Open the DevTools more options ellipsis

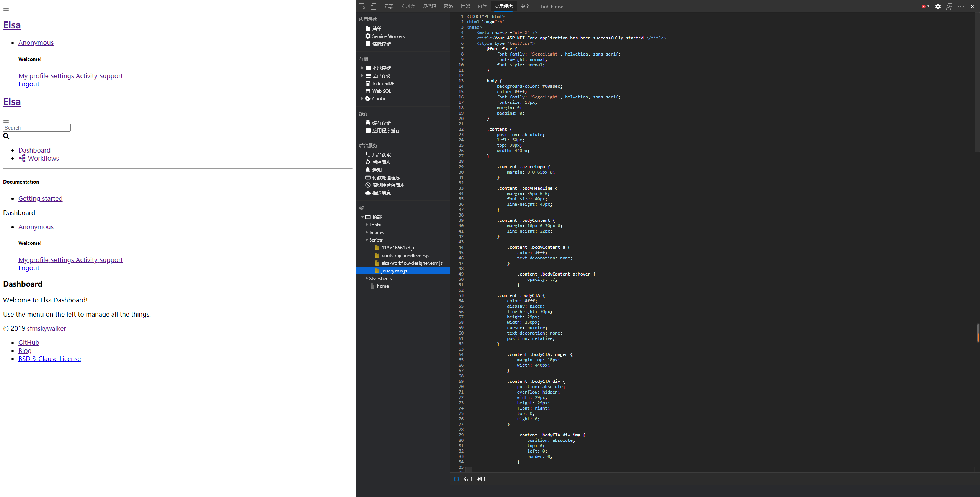[x=960, y=7]
